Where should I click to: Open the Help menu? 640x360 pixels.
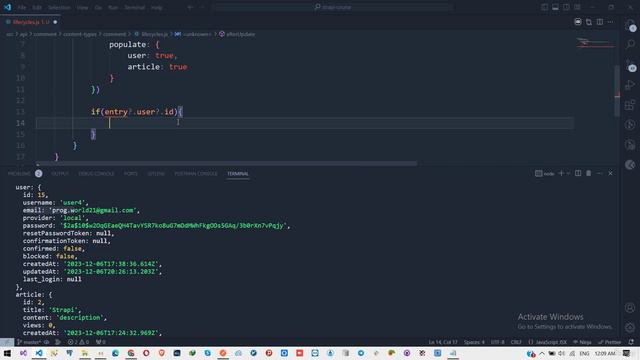(x=157, y=7)
